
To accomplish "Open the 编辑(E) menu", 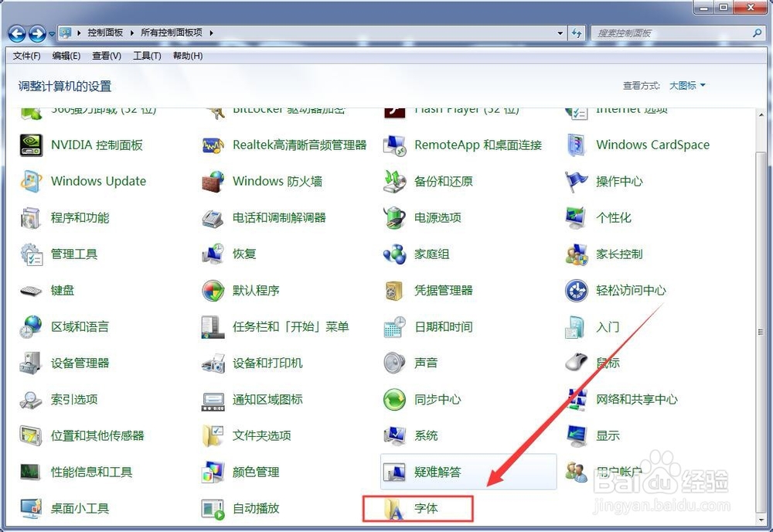I will point(66,56).
